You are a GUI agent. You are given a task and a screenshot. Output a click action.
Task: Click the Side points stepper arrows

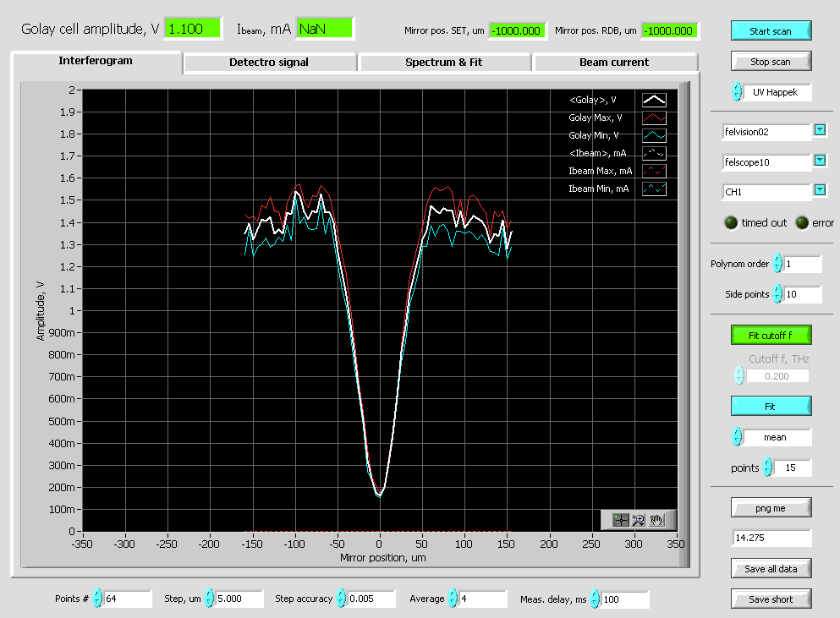(x=778, y=294)
